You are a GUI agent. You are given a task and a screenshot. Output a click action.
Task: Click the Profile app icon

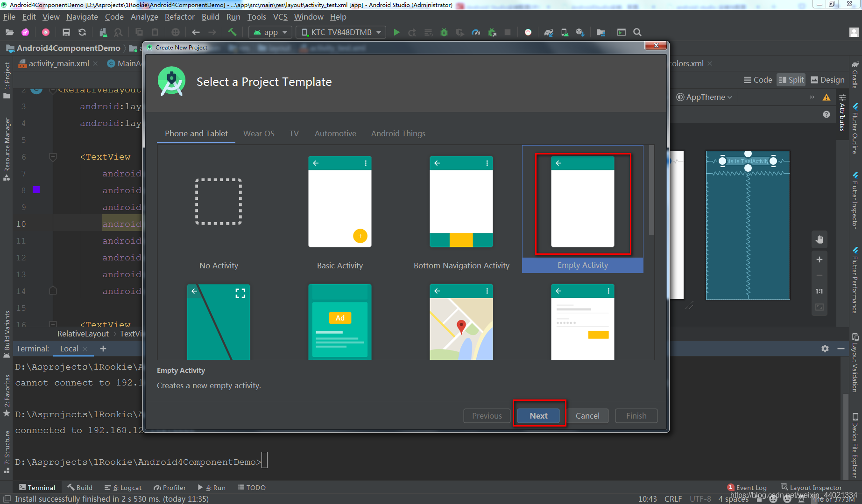tap(476, 32)
